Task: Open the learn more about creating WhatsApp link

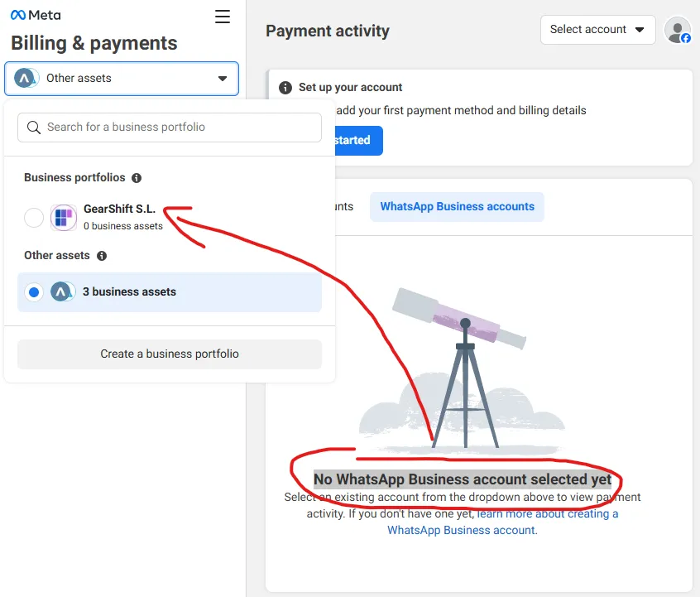Action: [546, 514]
